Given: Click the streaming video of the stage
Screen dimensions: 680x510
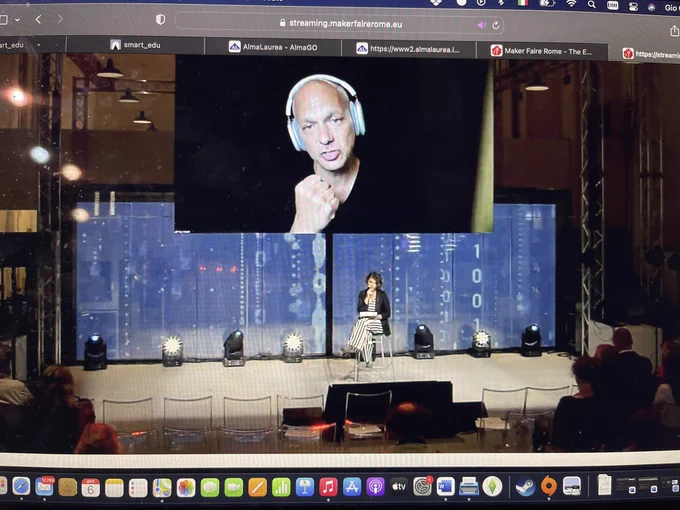Looking at the screenshot, I should click(340, 254).
